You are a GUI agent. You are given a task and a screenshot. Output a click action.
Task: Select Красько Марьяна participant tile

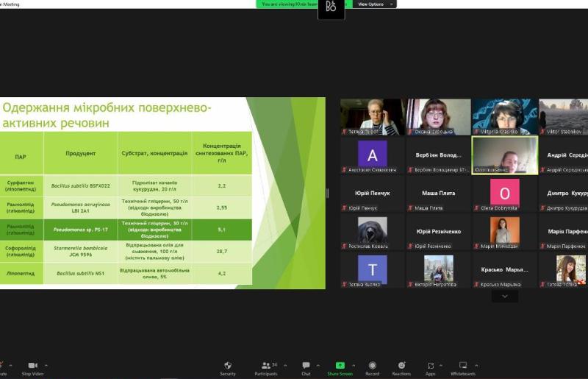click(x=505, y=270)
